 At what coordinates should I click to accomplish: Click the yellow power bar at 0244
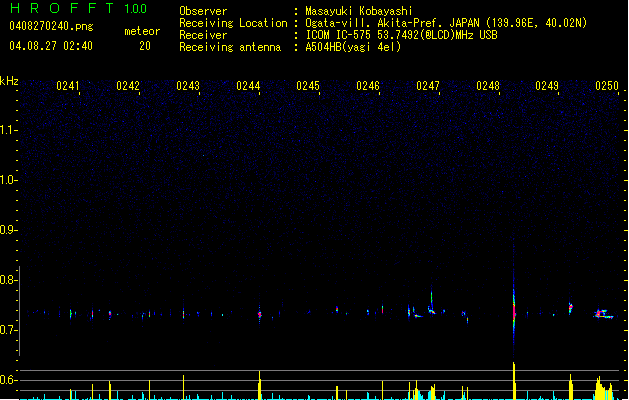pyautogui.click(x=260, y=385)
